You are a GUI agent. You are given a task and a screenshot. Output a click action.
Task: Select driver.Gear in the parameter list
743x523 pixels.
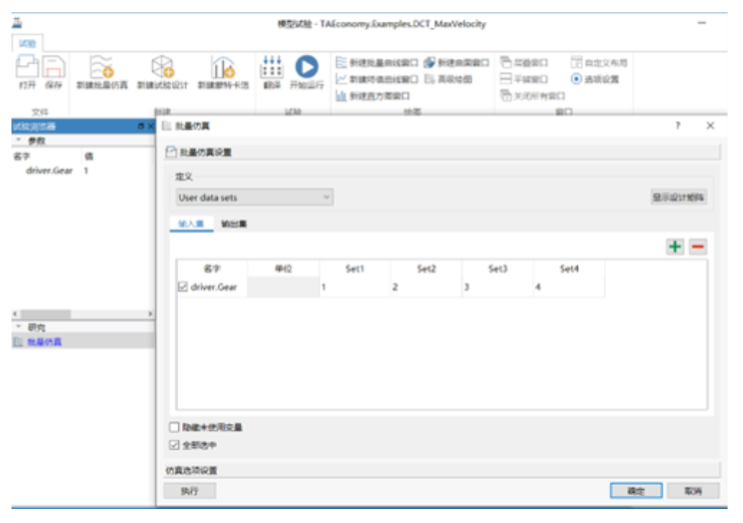(49, 171)
